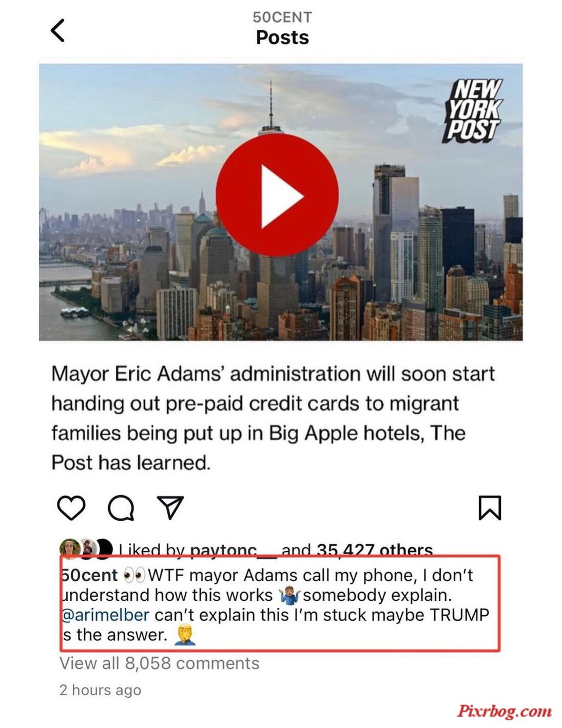
Task: Open comments with speech bubble icon
Action: point(121,508)
